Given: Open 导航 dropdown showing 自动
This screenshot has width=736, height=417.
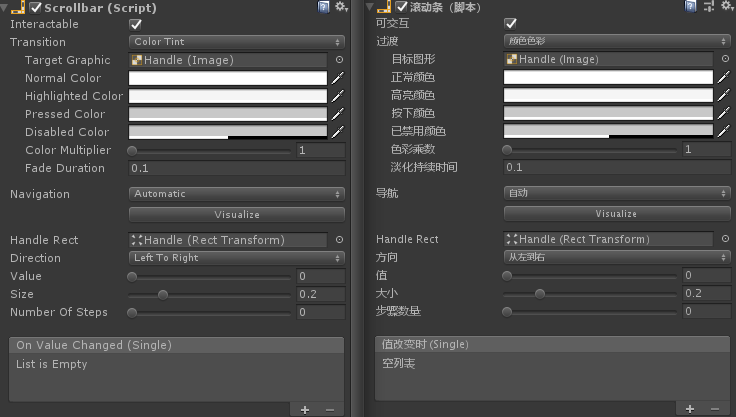Looking at the screenshot, I should pyautogui.click(x=617, y=193).
